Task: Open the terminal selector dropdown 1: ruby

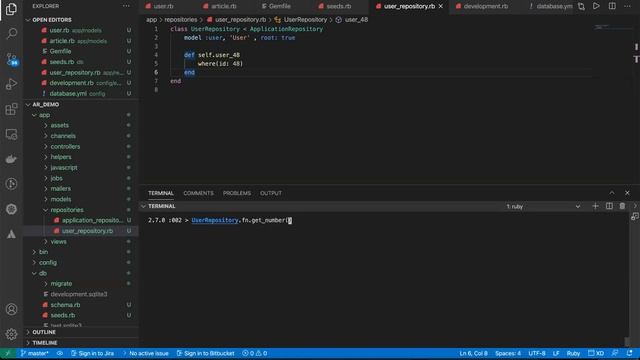Action: tap(543, 206)
